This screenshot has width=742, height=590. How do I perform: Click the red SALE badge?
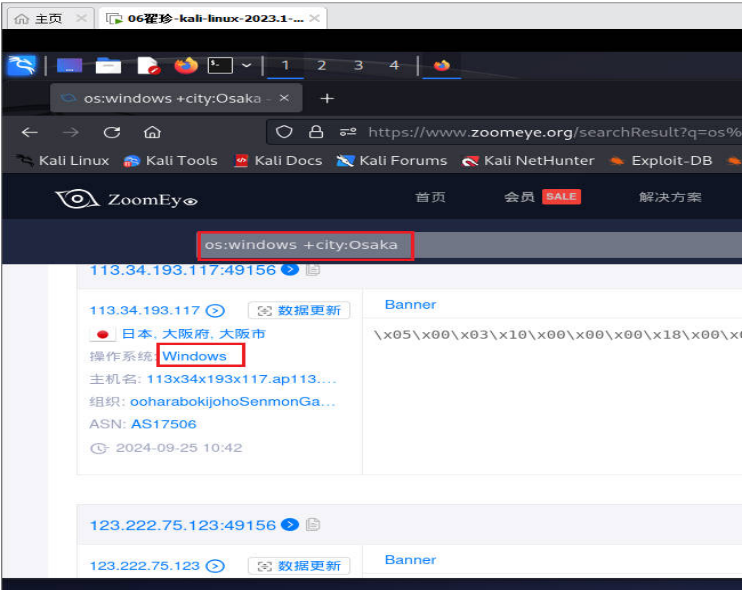click(561, 196)
